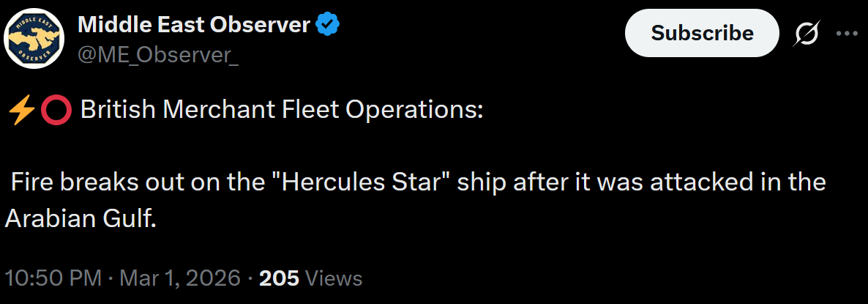Open the Middle East Observer display name
This screenshot has width=868, height=304.
coord(194,24)
